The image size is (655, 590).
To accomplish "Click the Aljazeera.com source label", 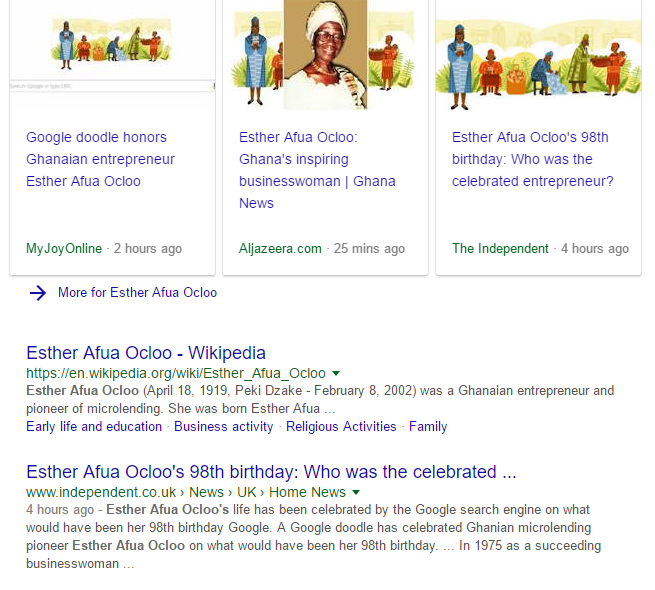I will (x=280, y=249).
